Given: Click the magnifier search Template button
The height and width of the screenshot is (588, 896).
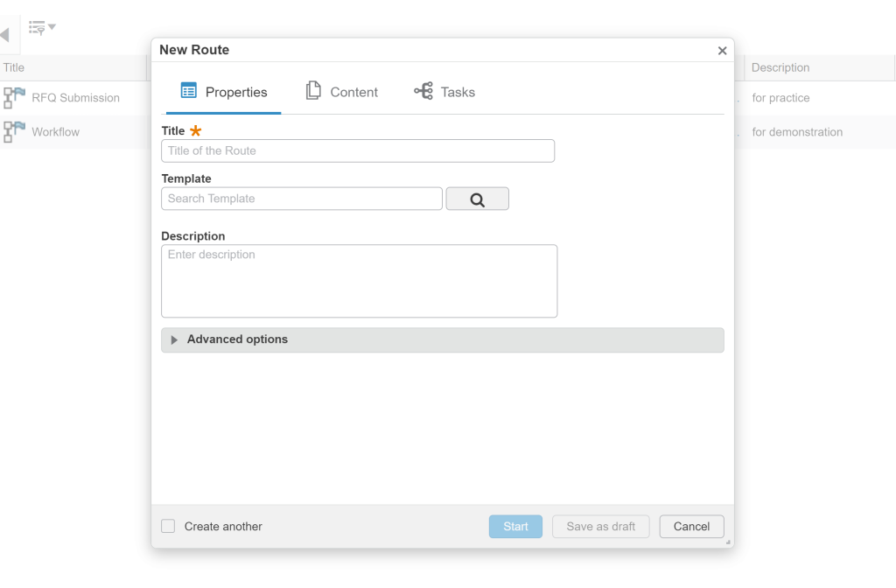Looking at the screenshot, I should click(477, 199).
